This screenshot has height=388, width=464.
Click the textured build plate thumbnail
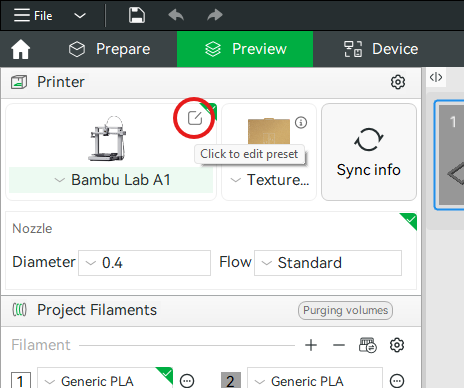(x=269, y=131)
